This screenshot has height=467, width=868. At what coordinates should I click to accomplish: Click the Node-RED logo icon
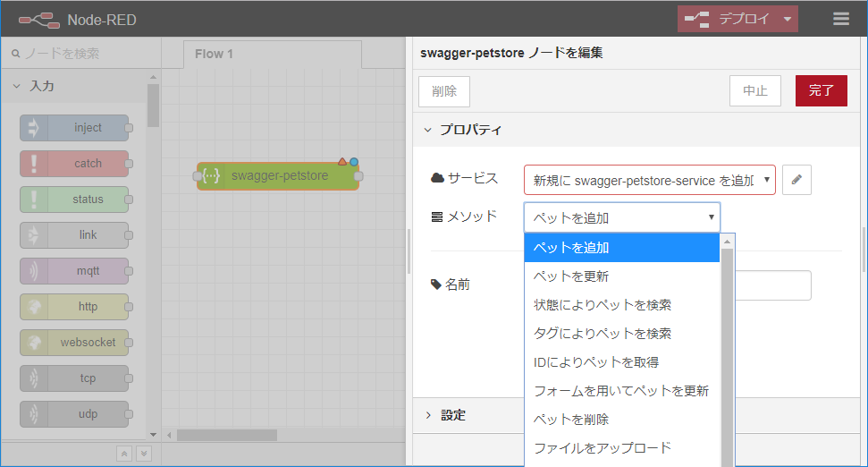click(38, 21)
